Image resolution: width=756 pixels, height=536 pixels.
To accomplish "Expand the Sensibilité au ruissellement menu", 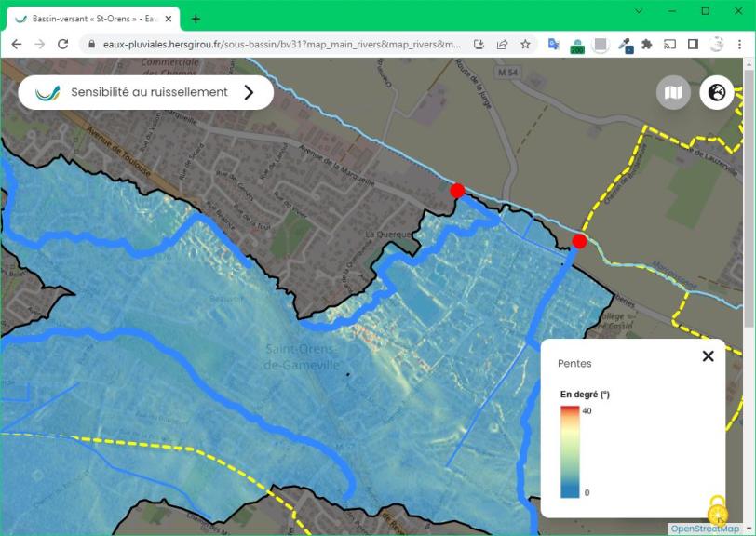I will 249,92.
